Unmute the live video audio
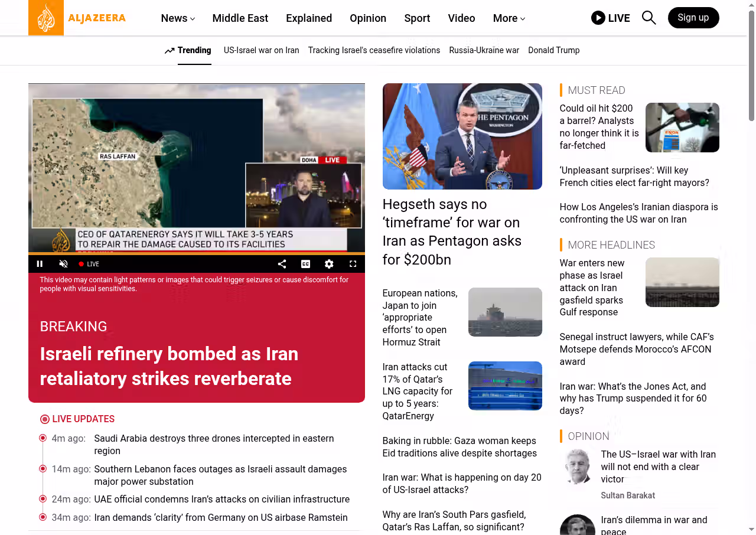756x535 pixels. 63,264
